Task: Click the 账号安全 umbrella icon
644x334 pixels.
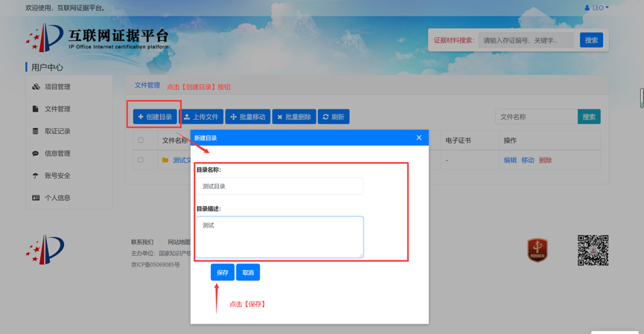Action: [x=36, y=176]
